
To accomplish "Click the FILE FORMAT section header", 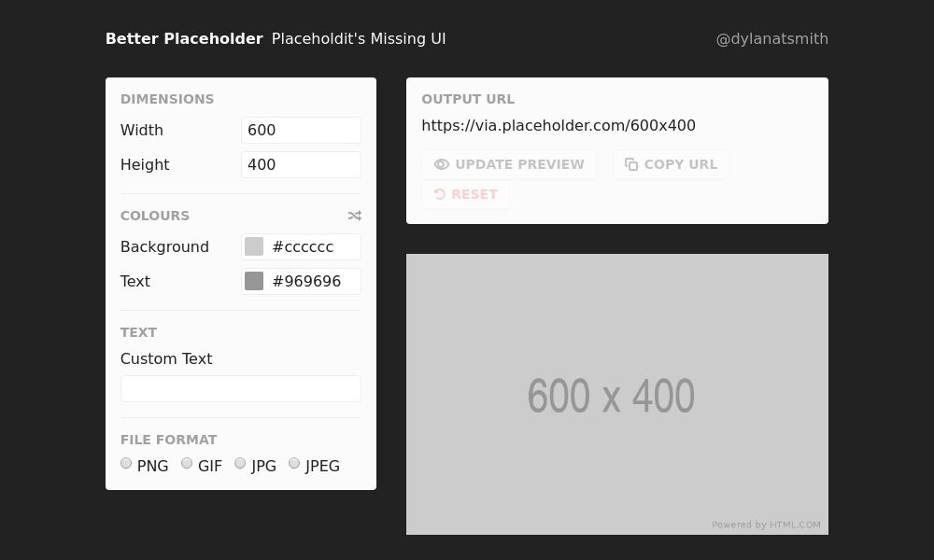I will coord(169,440).
